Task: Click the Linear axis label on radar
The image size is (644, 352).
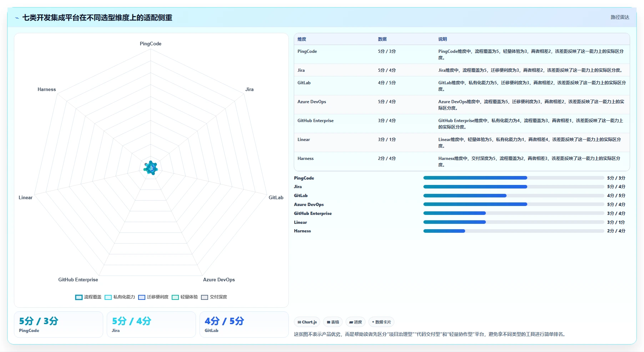Action: 26,197
